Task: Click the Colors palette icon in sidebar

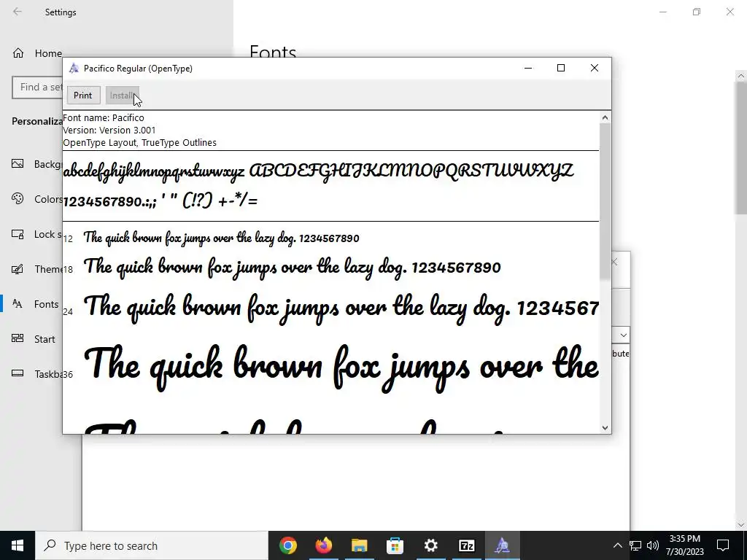Action: click(18, 199)
